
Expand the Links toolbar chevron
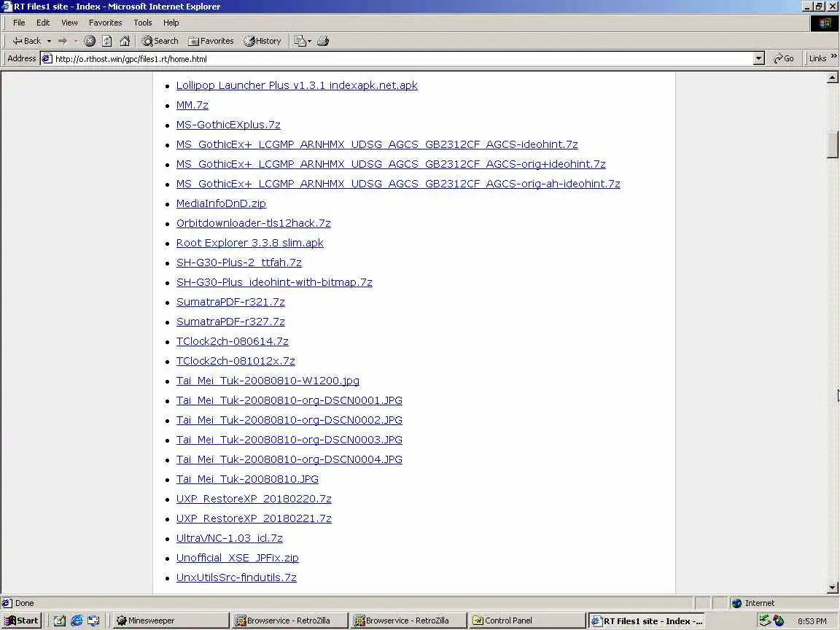click(833, 56)
